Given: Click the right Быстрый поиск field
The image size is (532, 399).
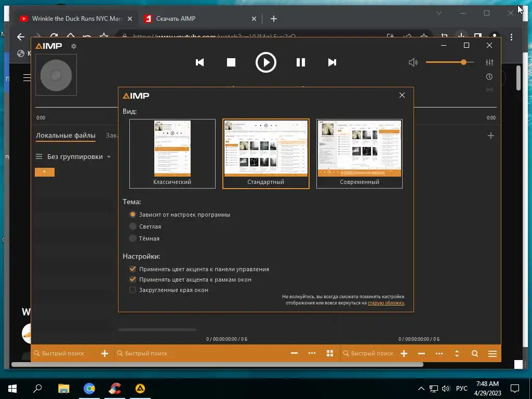Looking at the screenshot, I should tap(369, 353).
